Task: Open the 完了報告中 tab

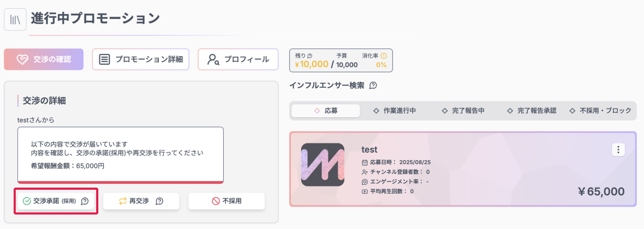Action: coord(463,111)
